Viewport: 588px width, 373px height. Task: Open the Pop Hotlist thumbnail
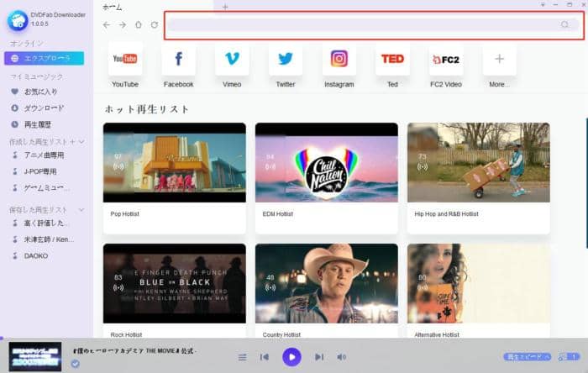175,162
